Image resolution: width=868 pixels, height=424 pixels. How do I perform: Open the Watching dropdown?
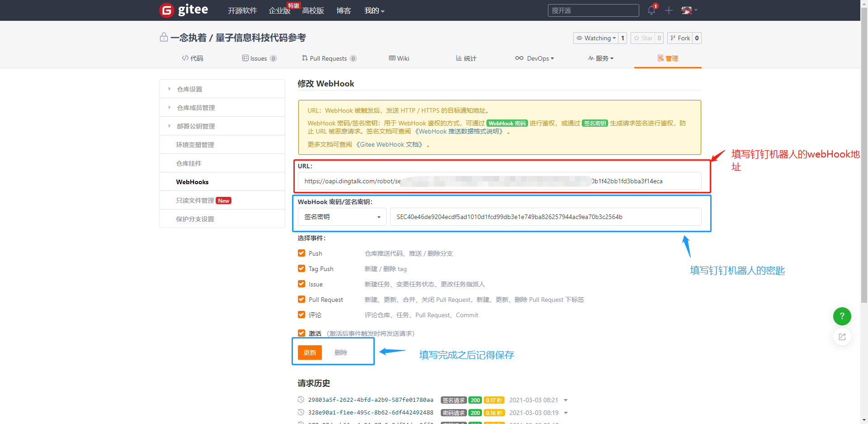click(x=595, y=38)
